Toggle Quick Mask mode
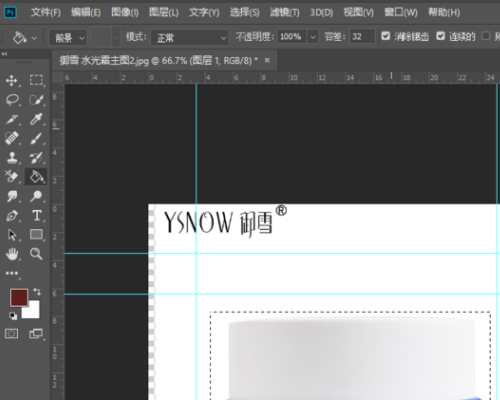The width and height of the screenshot is (500, 400). [x=11, y=334]
